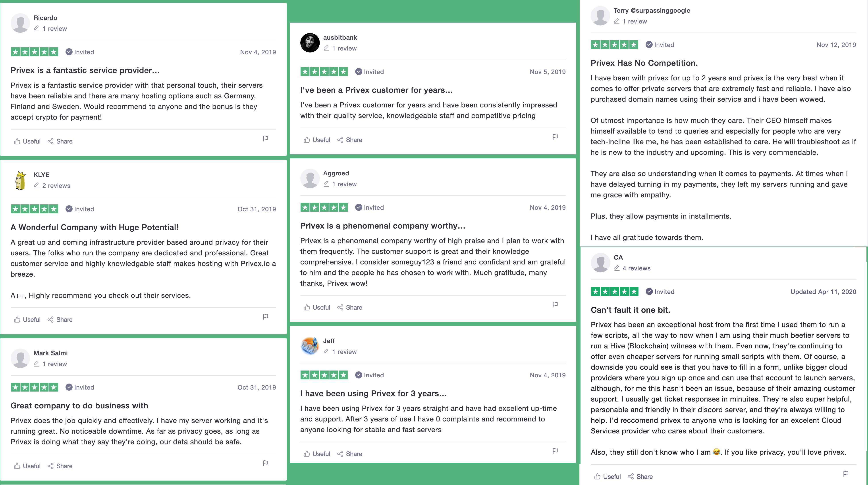Share Jeff's review about 3 years usage

tap(350, 454)
